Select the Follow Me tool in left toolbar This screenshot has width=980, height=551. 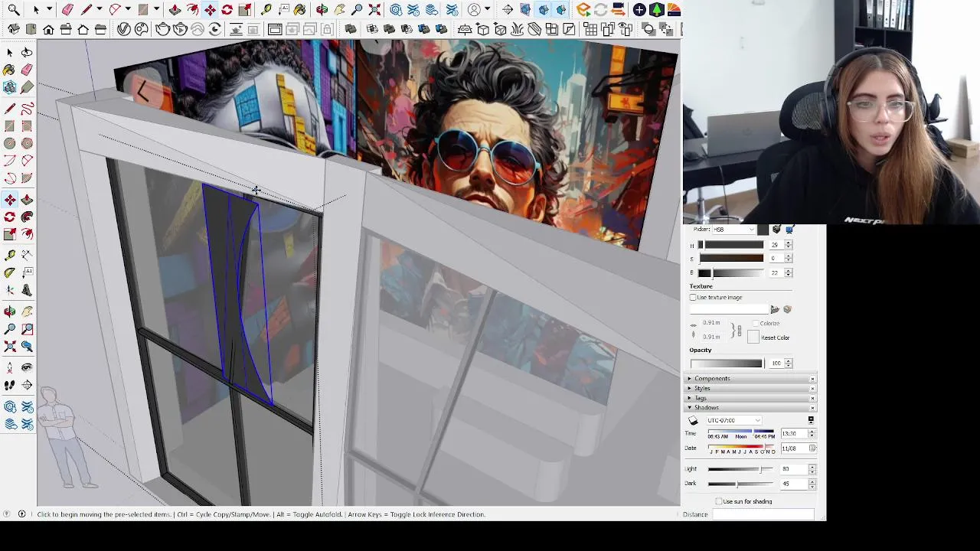coord(27,217)
